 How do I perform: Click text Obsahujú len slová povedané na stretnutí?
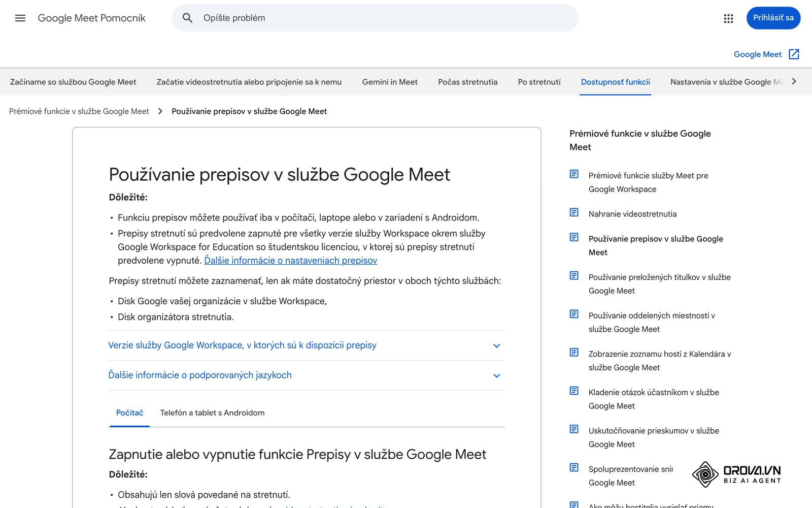point(204,495)
